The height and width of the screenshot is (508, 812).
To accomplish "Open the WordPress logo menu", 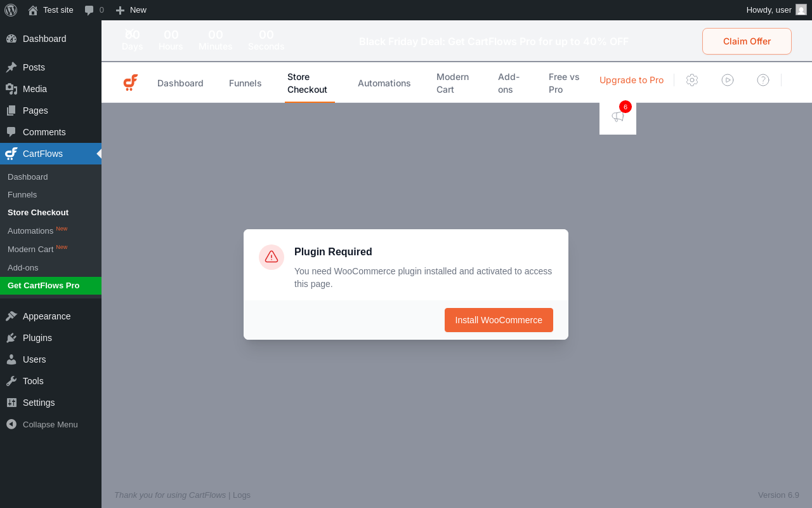I will coord(11,10).
